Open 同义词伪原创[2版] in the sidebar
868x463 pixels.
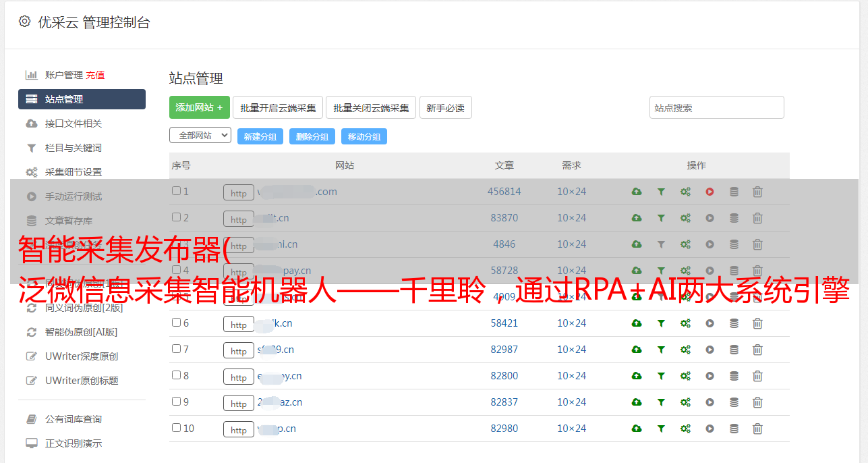point(84,308)
